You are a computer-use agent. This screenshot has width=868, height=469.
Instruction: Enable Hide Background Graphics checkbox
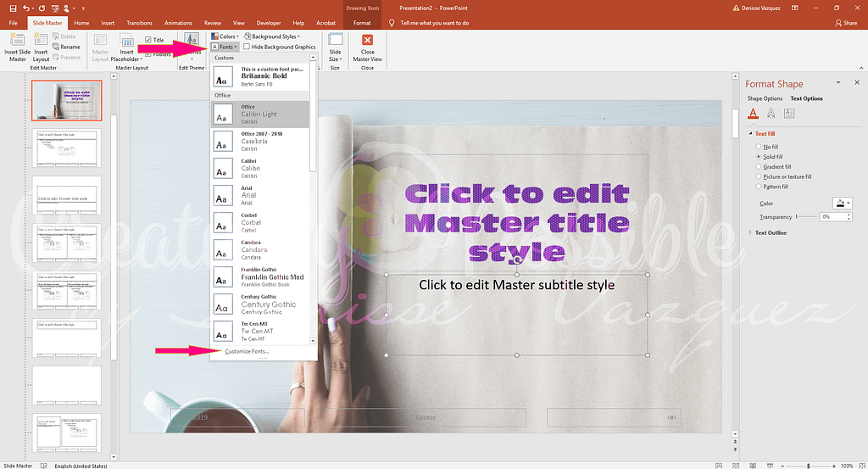[x=247, y=47]
